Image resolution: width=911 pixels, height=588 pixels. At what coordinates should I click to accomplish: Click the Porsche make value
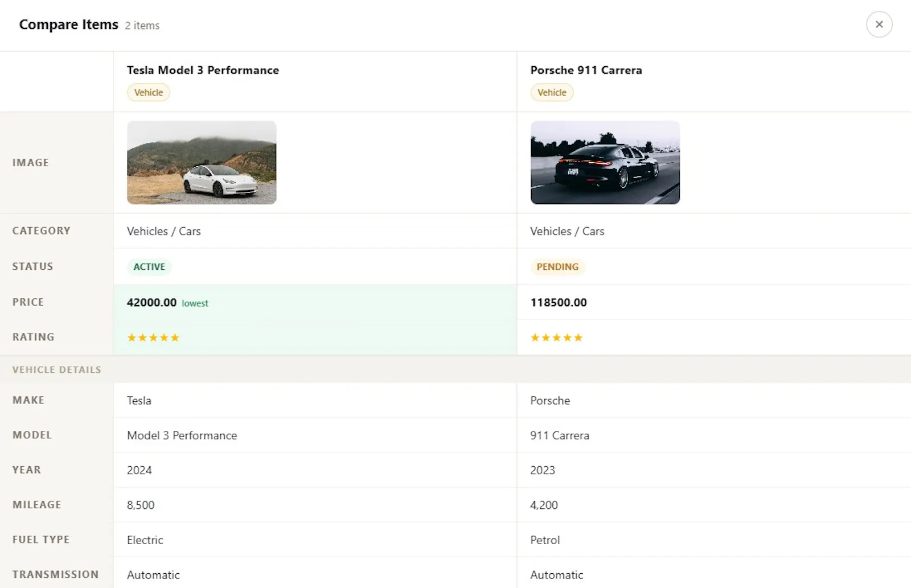(550, 400)
